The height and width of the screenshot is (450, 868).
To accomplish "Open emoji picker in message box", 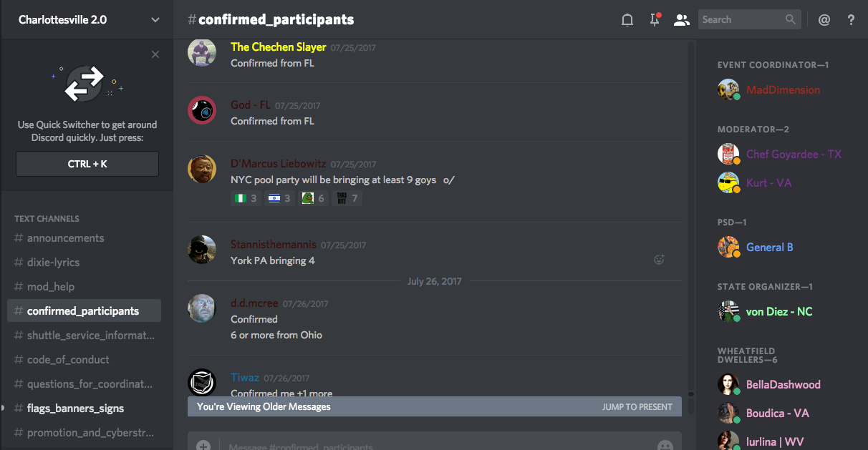I will click(x=665, y=445).
